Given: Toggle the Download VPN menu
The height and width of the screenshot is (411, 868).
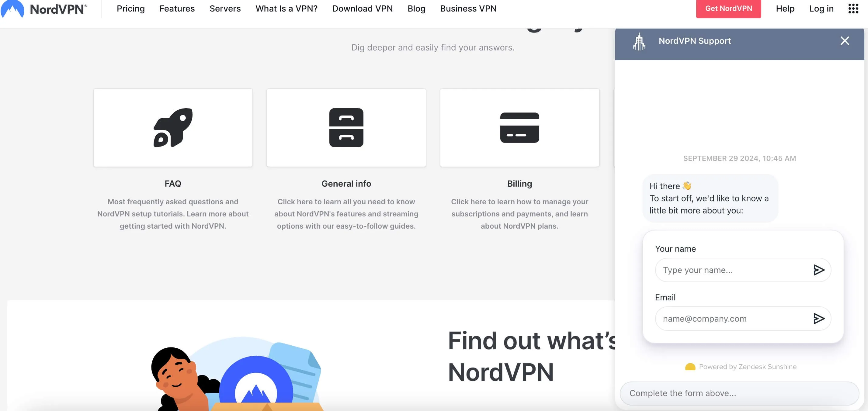Looking at the screenshot, I should coord(362,9).
